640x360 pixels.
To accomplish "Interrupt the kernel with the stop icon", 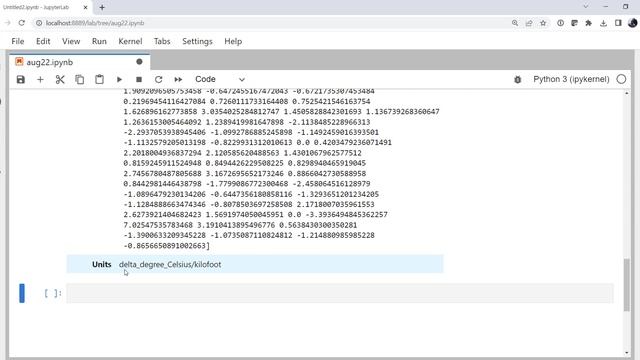I will tap(139, 80).
